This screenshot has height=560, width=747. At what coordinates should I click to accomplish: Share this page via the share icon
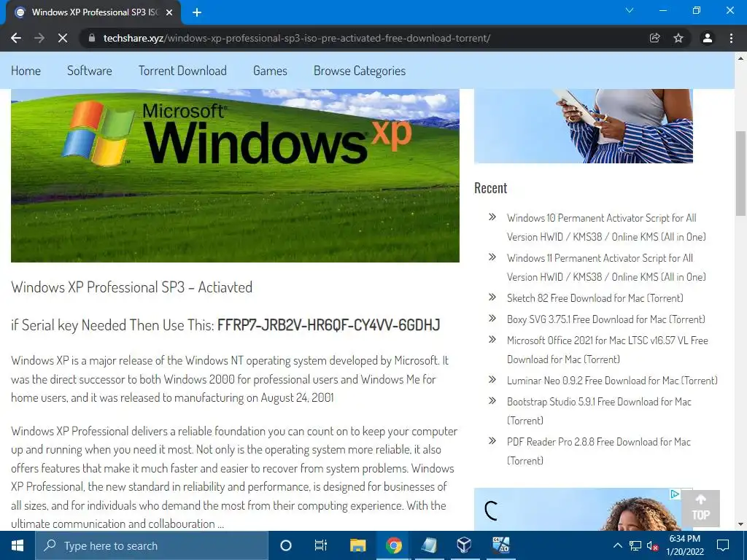pyautogui.click(x=654, y=38)
